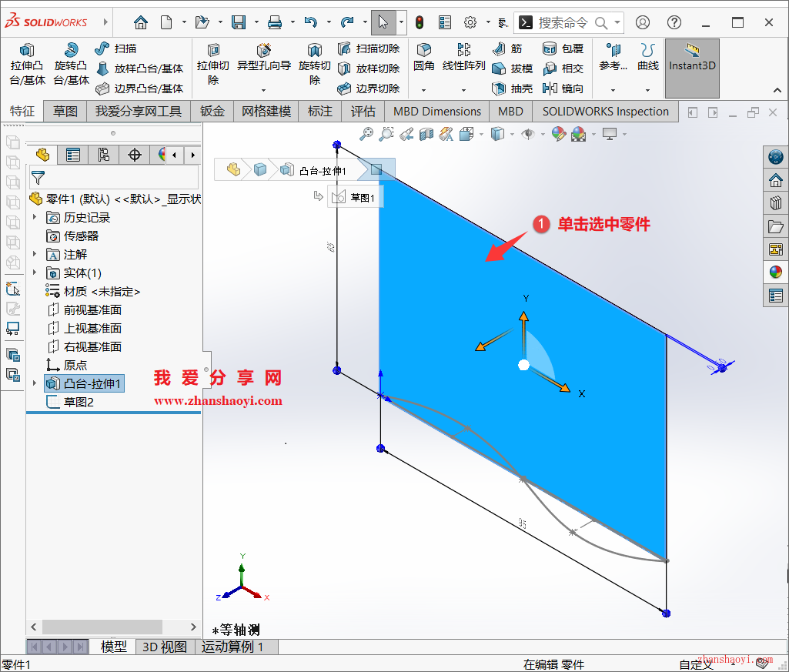Click the 草图1 breadcrumb item
Screen dimensions: 789x672
coord(356,197)
